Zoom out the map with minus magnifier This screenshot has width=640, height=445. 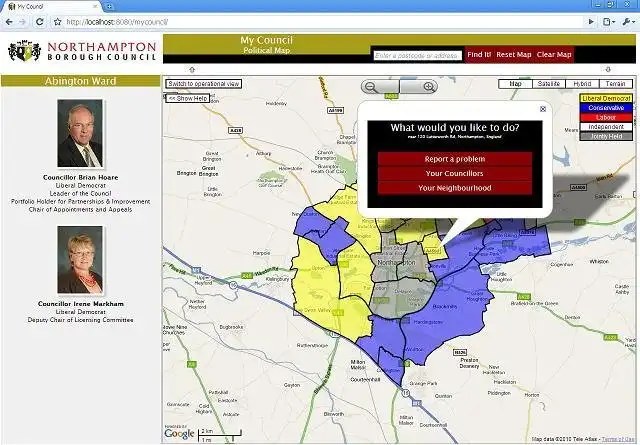click(371, 87)
